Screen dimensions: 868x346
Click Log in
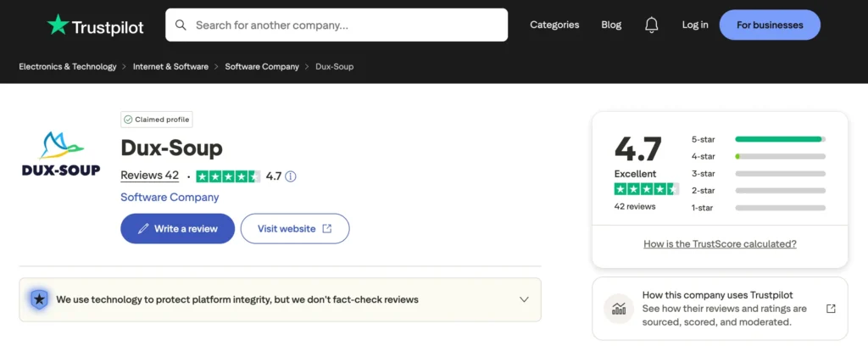(x=695, y=25)
